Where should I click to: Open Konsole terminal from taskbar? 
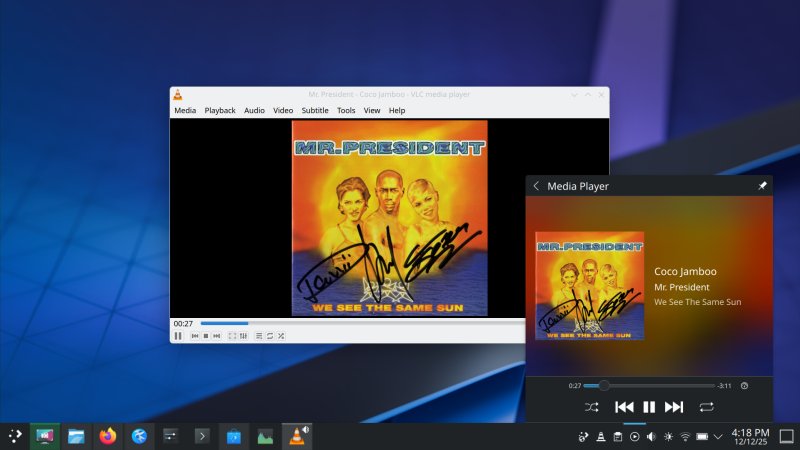point(202,436)
